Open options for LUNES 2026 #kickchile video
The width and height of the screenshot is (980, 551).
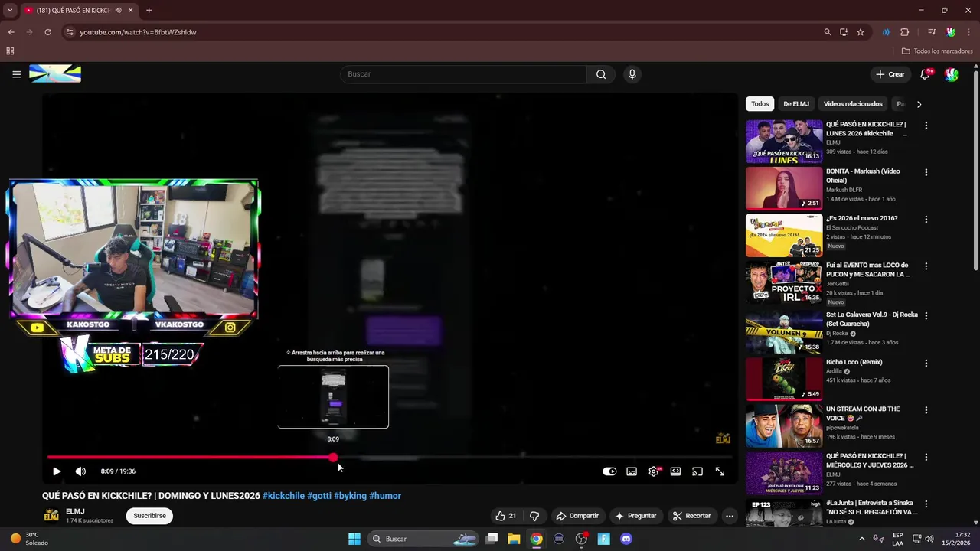926,126
